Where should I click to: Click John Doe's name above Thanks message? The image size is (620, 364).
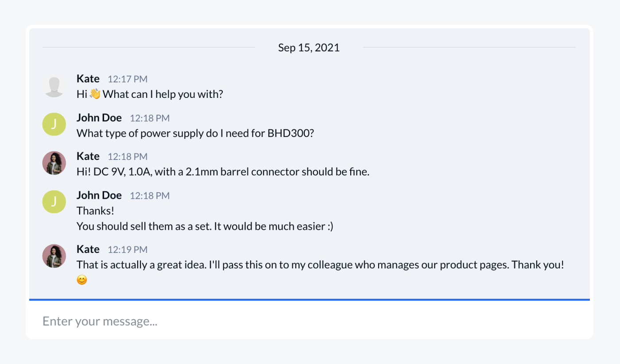pyautogui.click(x=99, y=195)
